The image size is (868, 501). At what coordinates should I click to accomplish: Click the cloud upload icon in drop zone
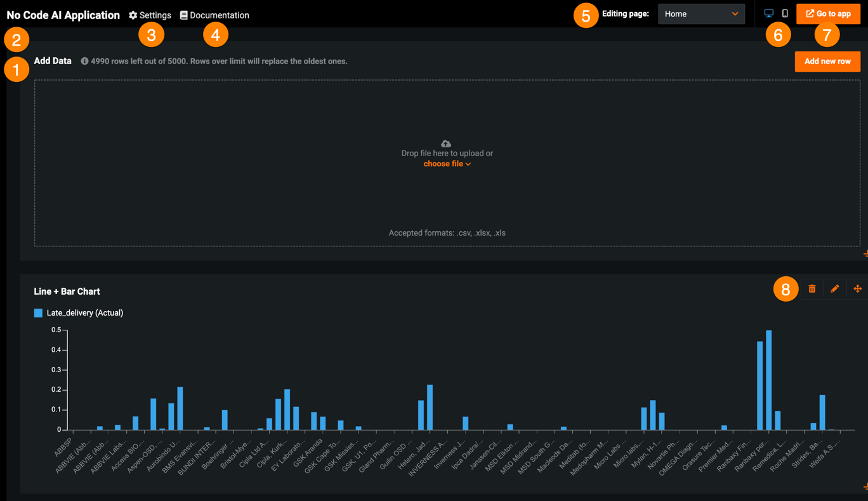point(446,144)
